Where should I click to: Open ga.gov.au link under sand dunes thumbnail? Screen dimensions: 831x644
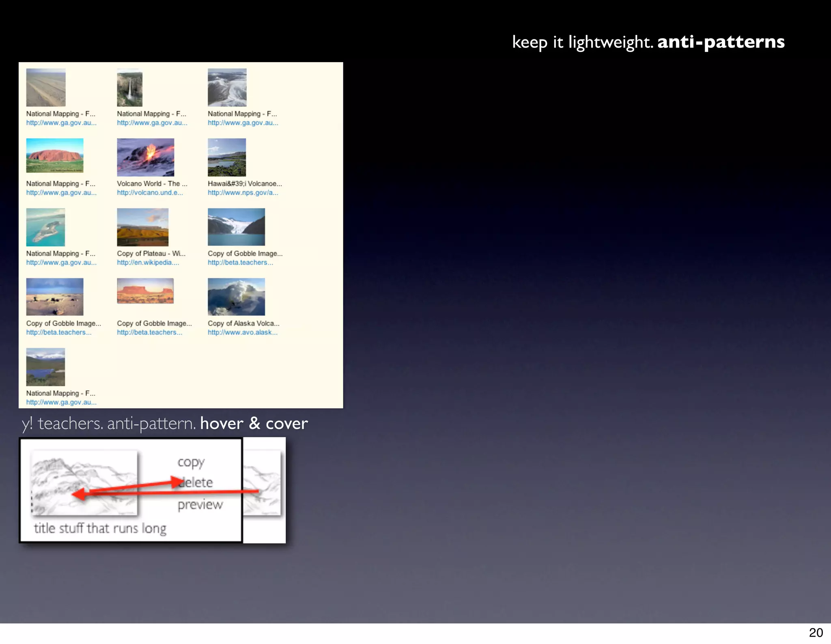click(62, 123)
